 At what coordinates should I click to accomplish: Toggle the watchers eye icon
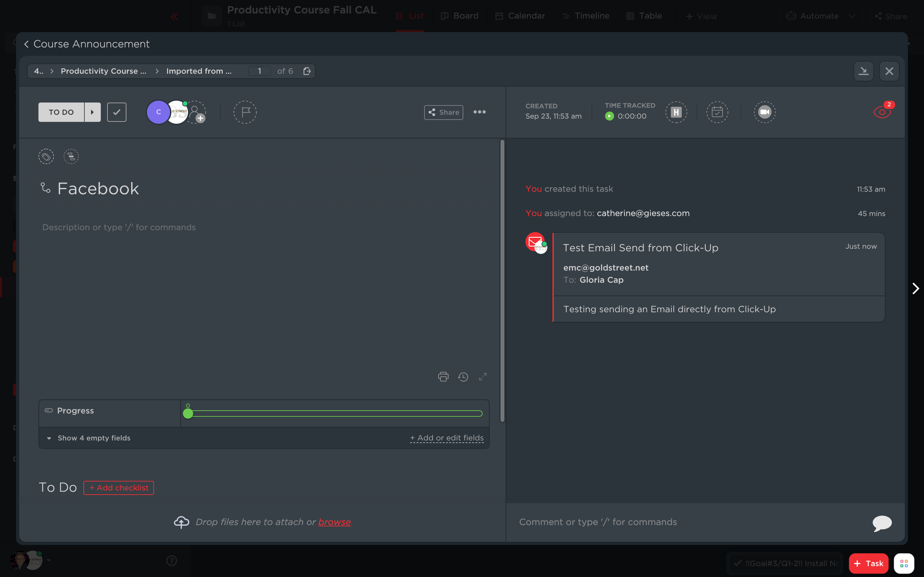[882, 112]
